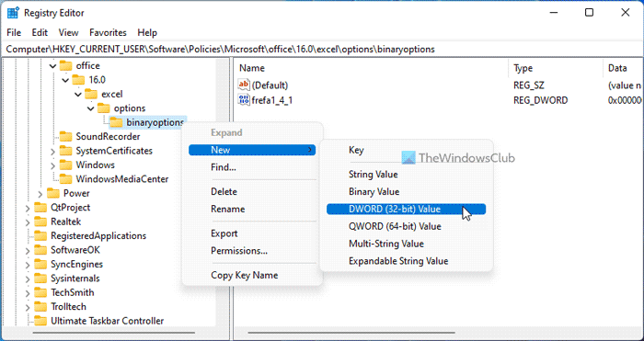Collapse the excel tree node
Image resolution: width=644 pixels, height=341 pixels.
click(x=78, y=94)
